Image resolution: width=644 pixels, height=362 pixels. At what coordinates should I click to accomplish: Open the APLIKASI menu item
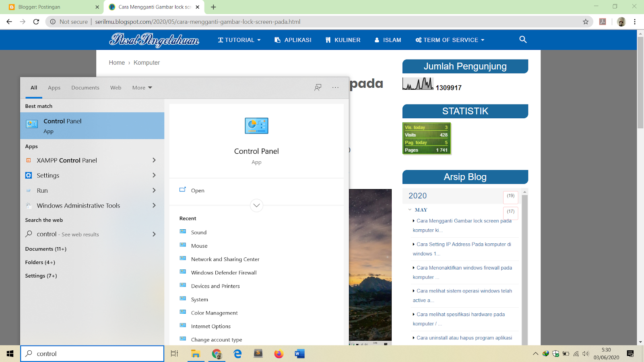pos(293,40)
